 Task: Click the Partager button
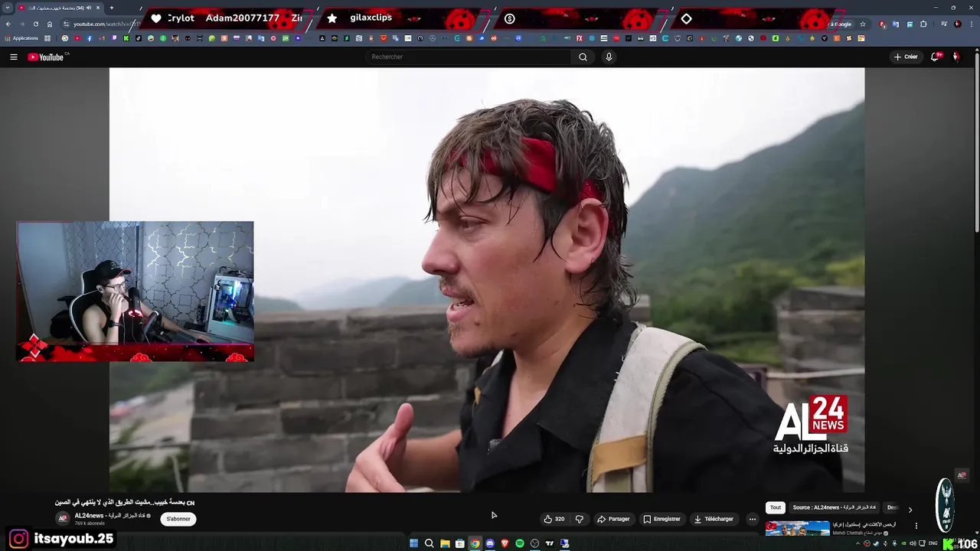pyautogui.click(x=613, y=519)
